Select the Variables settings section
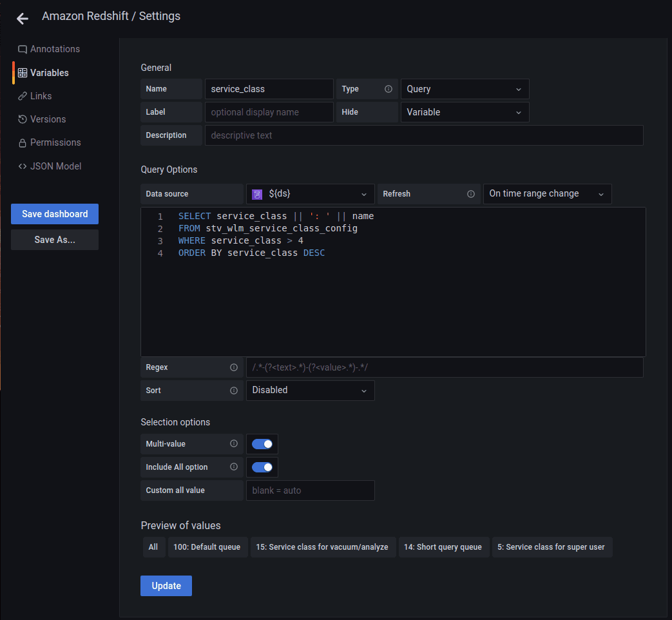The height and width of the screenshot is (620, 672). (43, 73)
